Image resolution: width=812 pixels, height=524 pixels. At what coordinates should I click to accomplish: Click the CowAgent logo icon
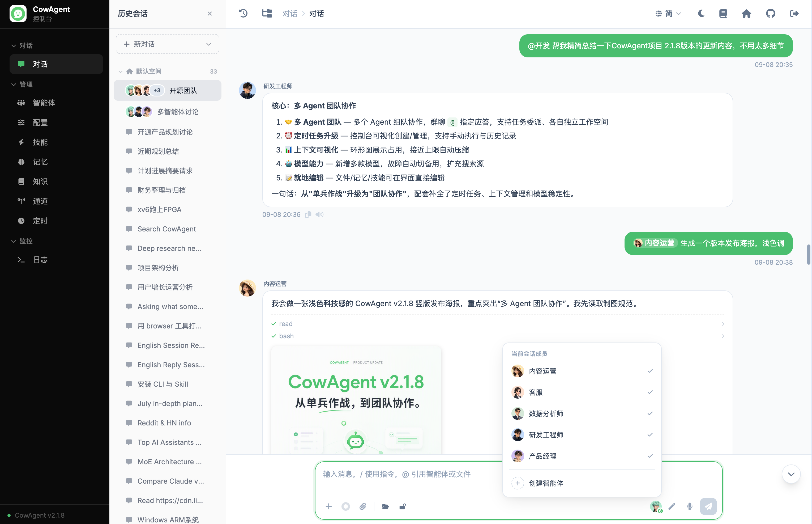pyautogui.click(x=18, y=14)
